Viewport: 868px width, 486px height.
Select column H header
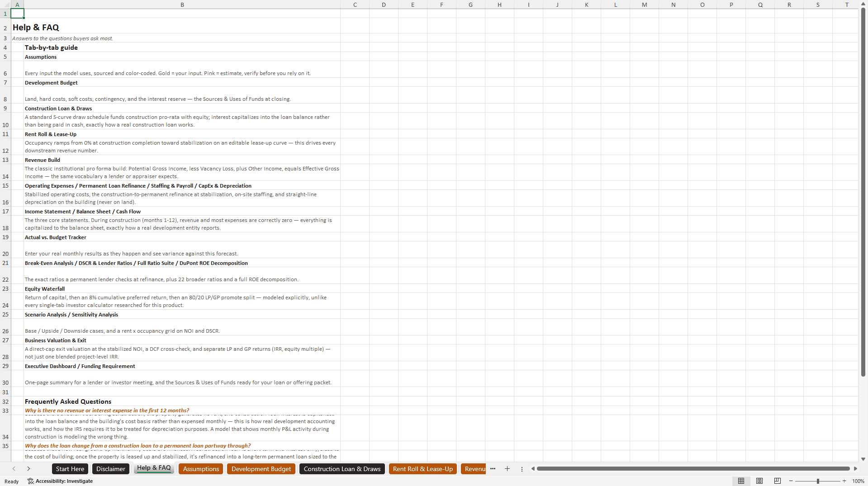[x=499, y=5]
